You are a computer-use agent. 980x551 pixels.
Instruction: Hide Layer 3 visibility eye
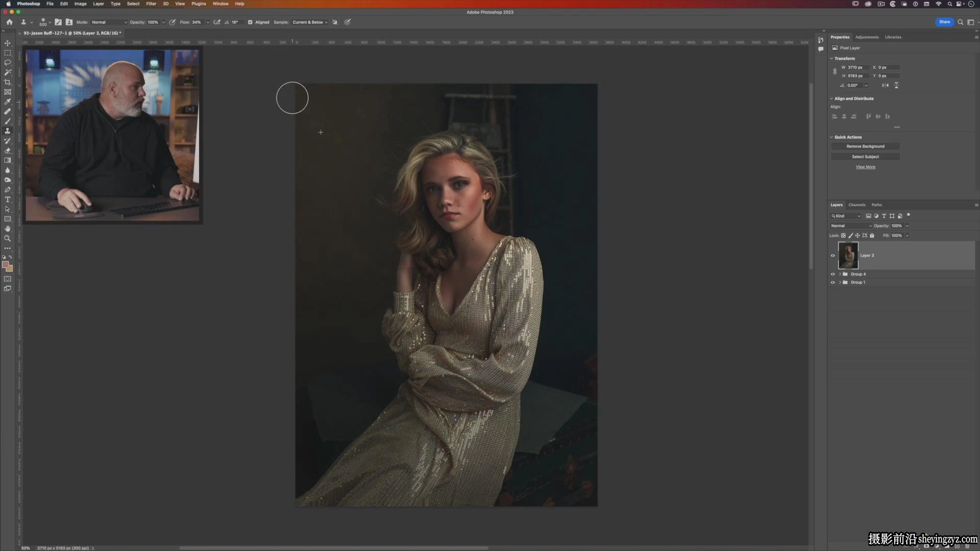click(x=833, y=256)
